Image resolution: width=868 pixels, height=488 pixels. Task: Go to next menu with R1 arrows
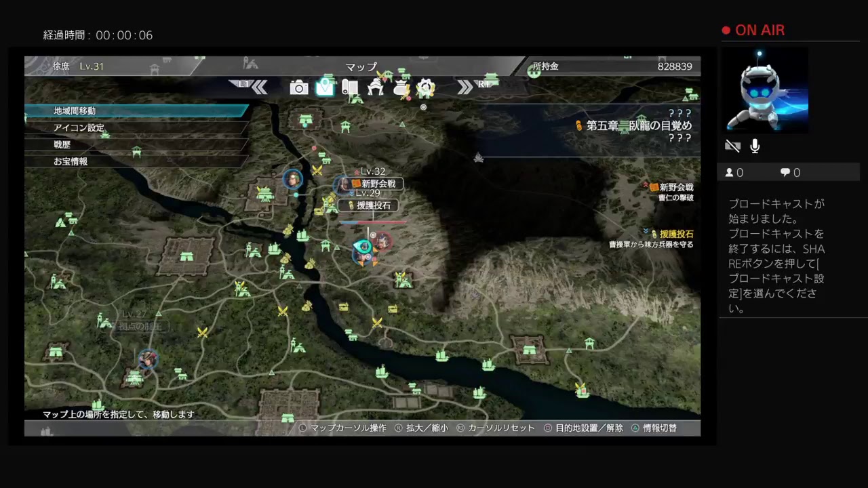click(472, 86)
